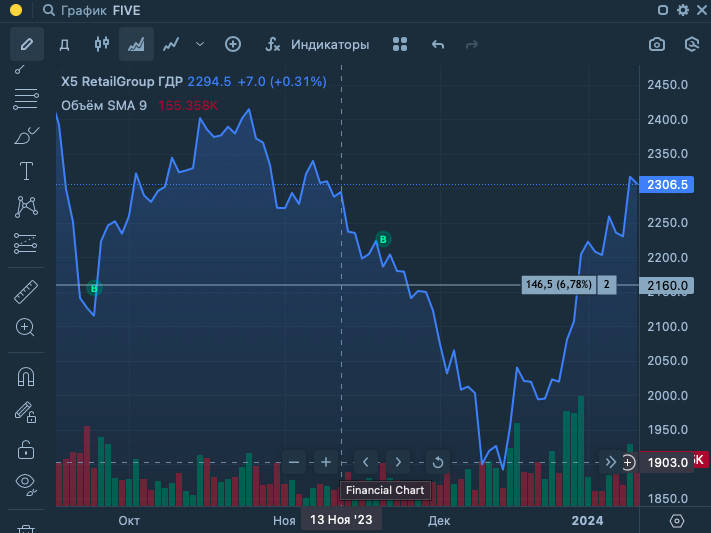
Task: Select the line chart type
Action: point(171,44)
